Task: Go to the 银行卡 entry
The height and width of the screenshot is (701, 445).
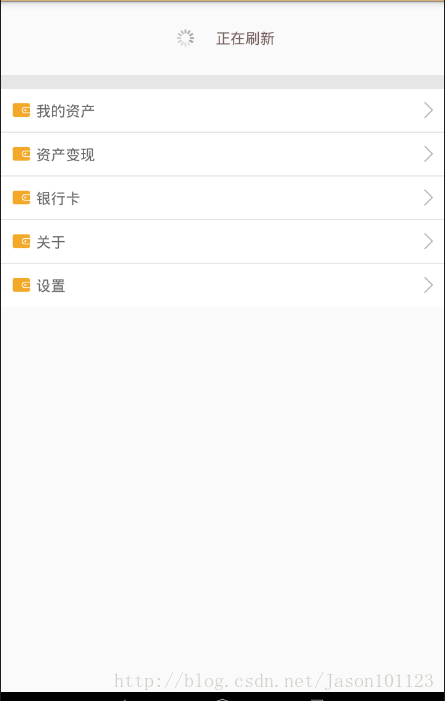Action: (x=58, y=198)
